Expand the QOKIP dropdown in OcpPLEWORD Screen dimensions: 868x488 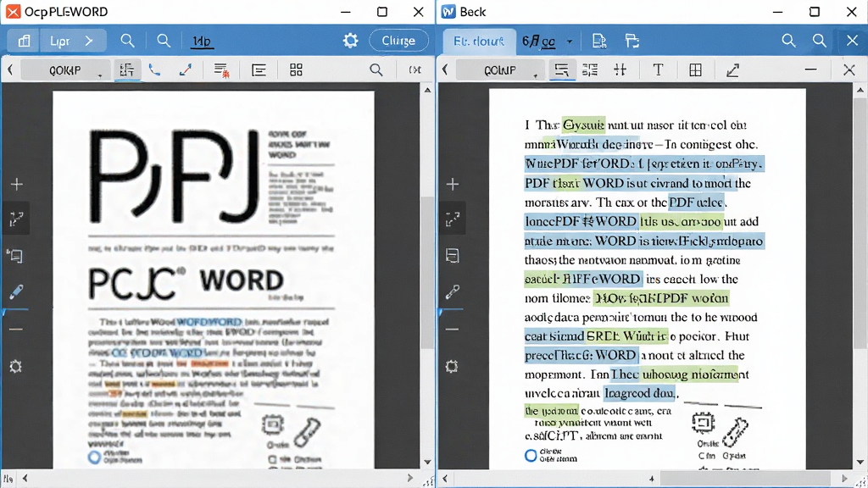[x=64, y=70]
